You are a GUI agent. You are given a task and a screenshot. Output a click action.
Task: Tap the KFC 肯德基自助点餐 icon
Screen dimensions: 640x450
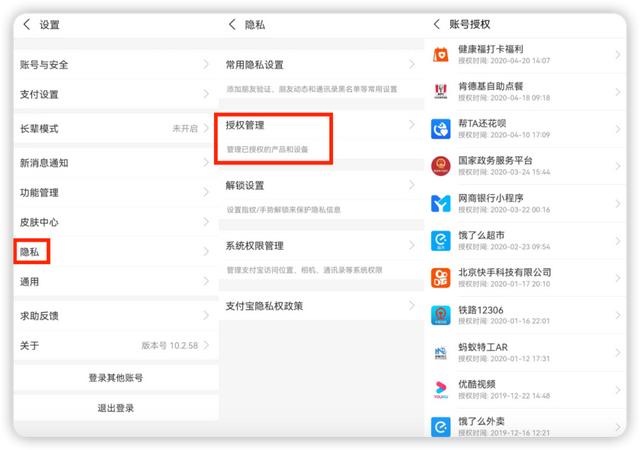[x=442, y=91]
